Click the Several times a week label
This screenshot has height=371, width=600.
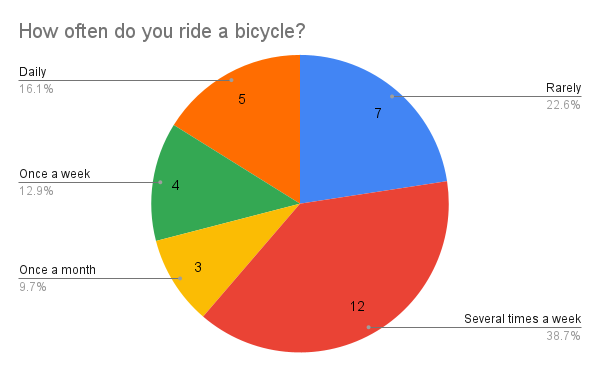tap(523, 319)
